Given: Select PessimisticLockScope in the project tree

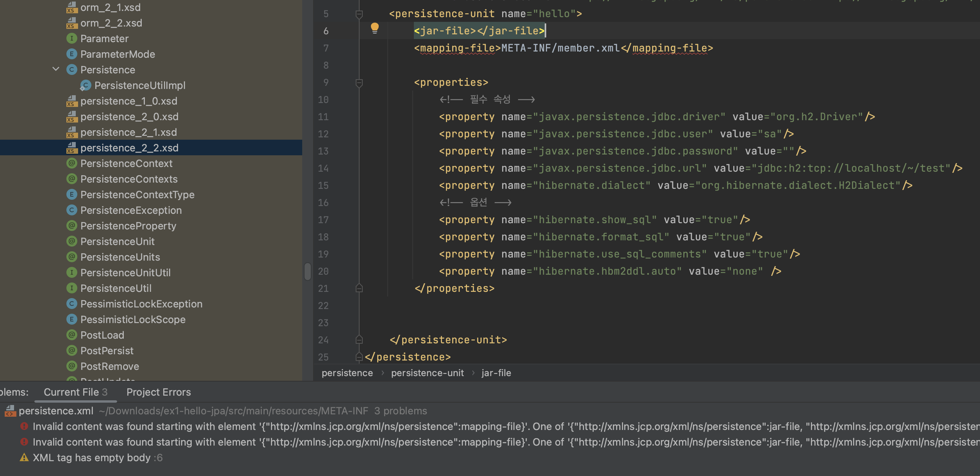Looking at the screenshot, I should (x=133, y=320).
